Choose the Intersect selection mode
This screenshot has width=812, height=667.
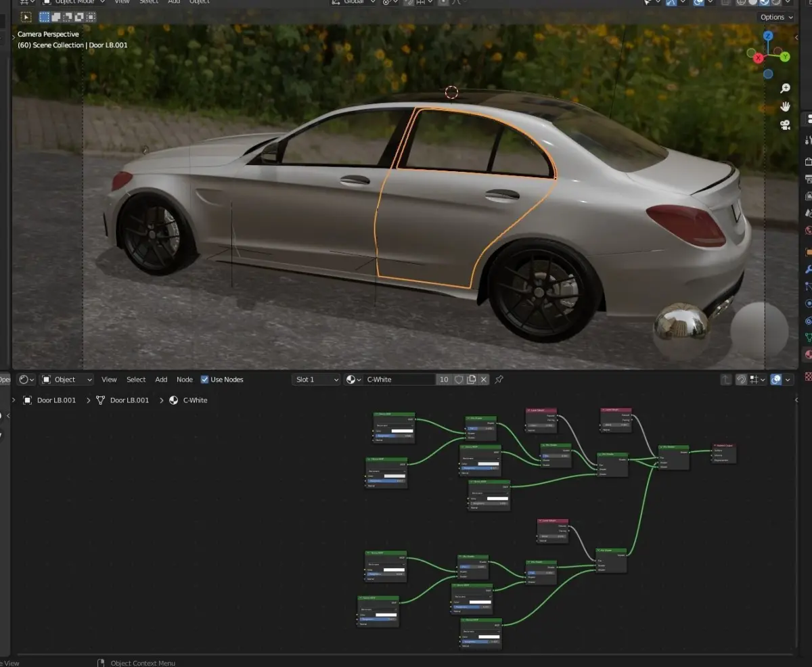pyautogui.click(x=91, y=17)
